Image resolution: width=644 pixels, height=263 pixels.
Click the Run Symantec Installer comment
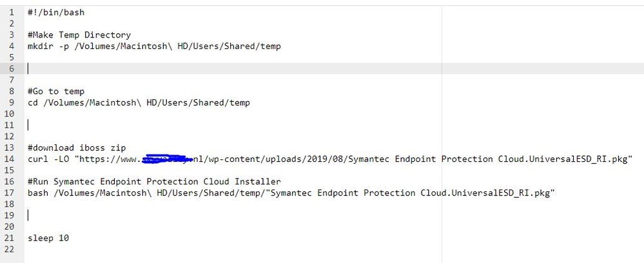[x=154, y=182]
